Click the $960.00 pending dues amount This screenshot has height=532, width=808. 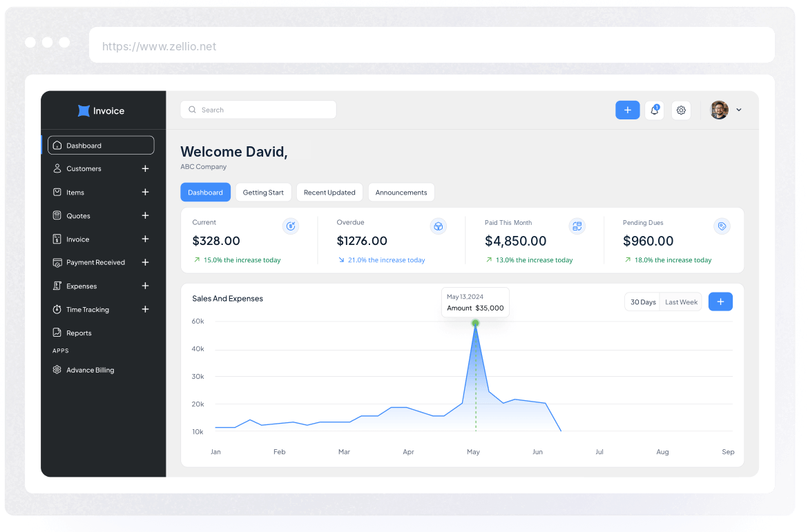(x=648, y=241)
